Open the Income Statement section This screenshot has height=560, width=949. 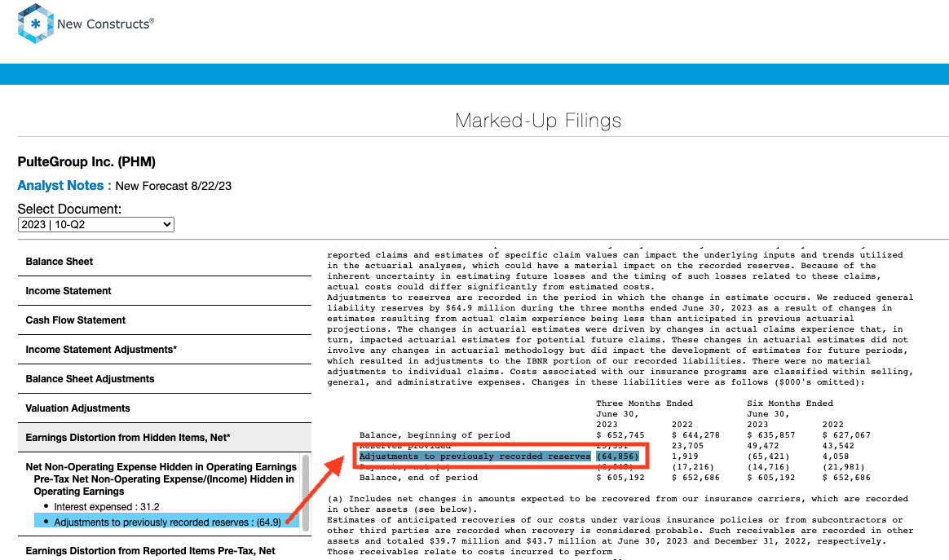pos(165,290)
